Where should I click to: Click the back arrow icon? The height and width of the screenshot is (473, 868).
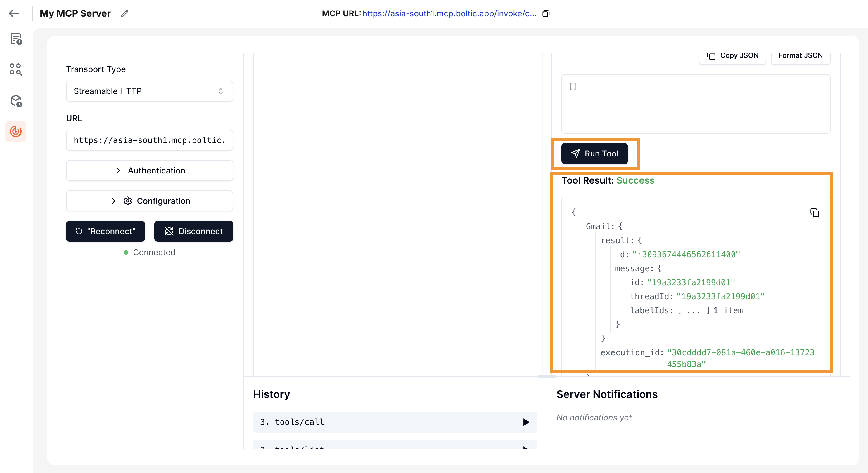coord(14,13)
